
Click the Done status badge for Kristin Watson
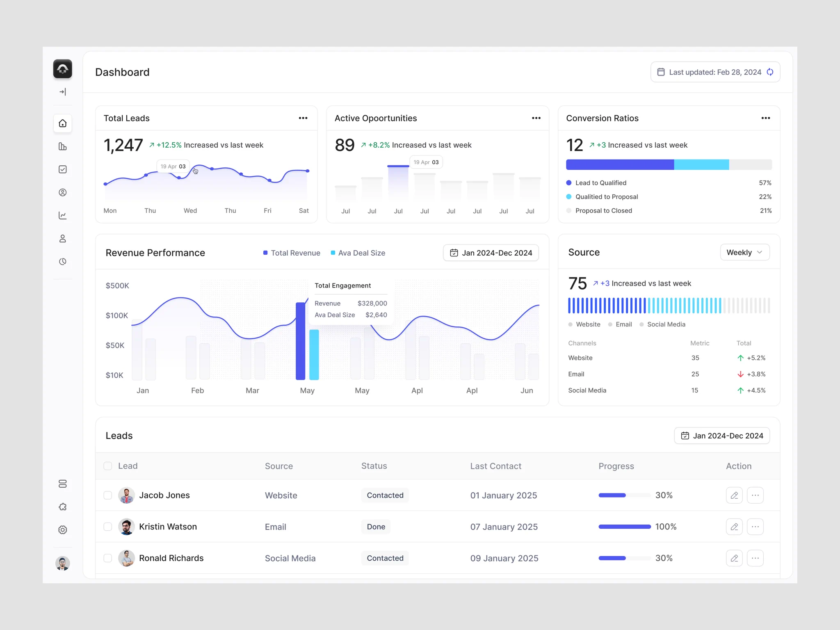click(x=376, y=527)
